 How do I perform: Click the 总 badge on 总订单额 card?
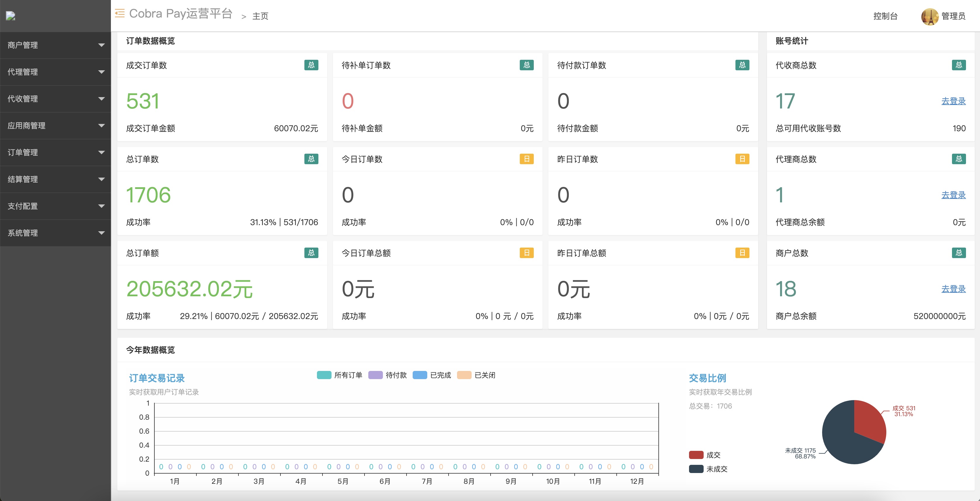point(311,253)
